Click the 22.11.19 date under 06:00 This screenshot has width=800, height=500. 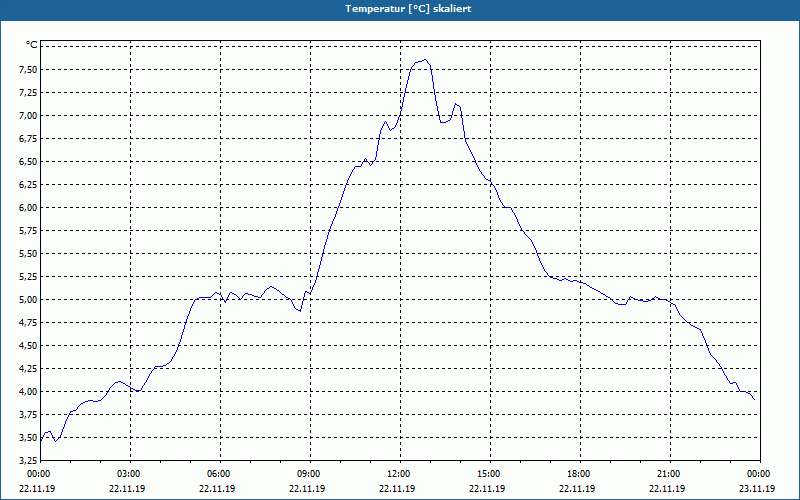[x=217, y=489]
